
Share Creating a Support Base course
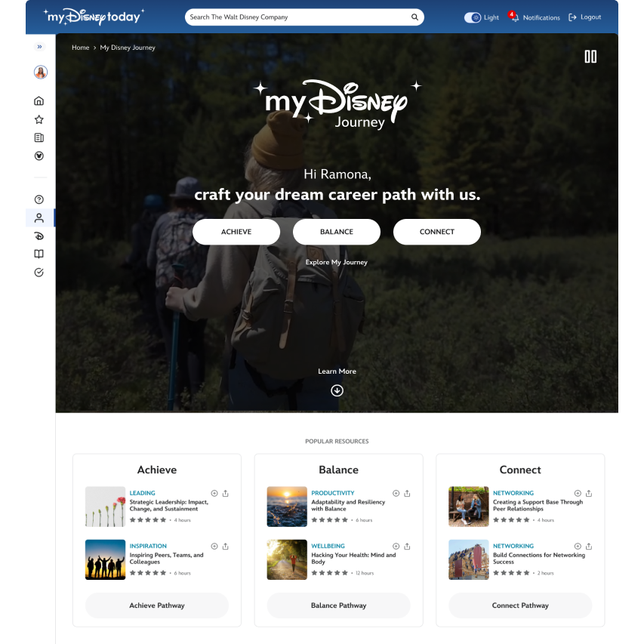tap(589, 493)
